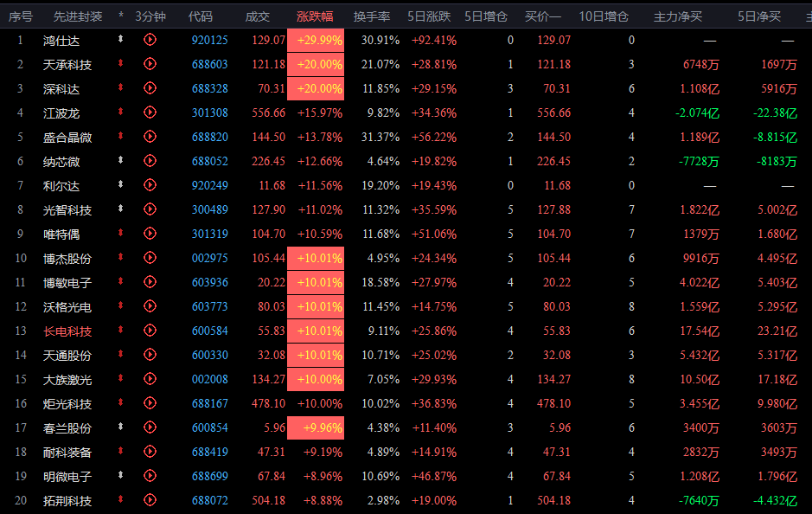Viewport: 812px width, 514px height.
Task: Open 3-minute chart icon for 博敏电子
Action: click(x=150, y=282)
